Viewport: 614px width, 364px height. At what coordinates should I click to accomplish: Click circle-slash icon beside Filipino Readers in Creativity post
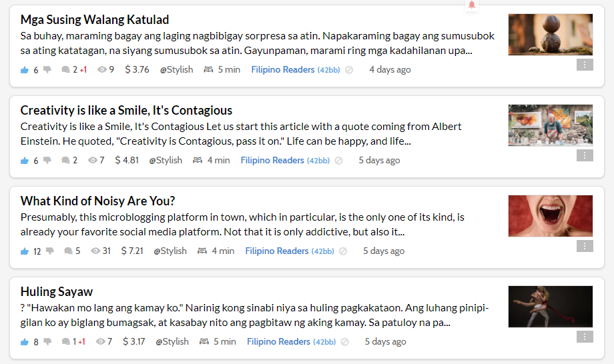click(339, 161)
